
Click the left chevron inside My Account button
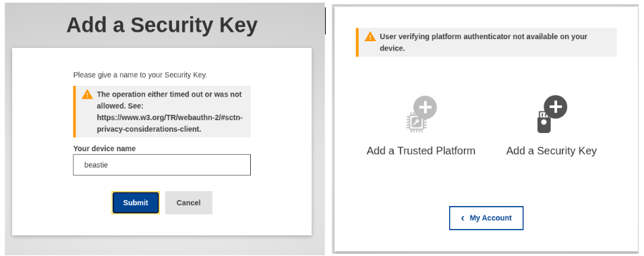[463, 218]
